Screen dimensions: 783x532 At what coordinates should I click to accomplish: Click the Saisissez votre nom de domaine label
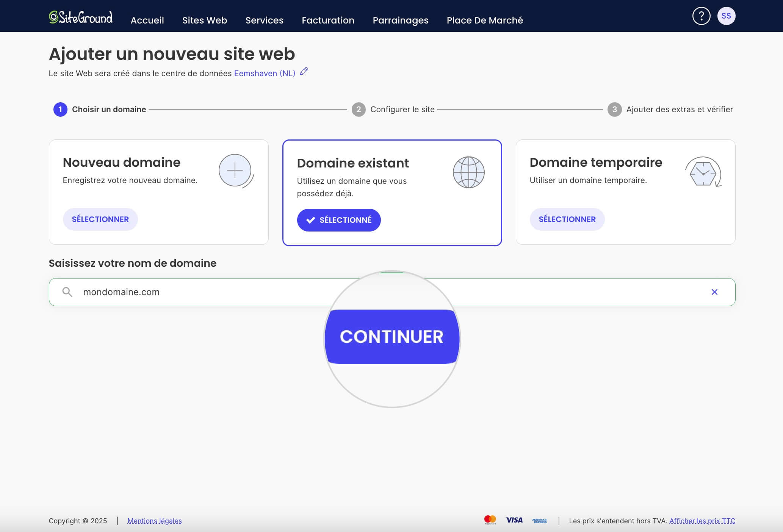133,263
